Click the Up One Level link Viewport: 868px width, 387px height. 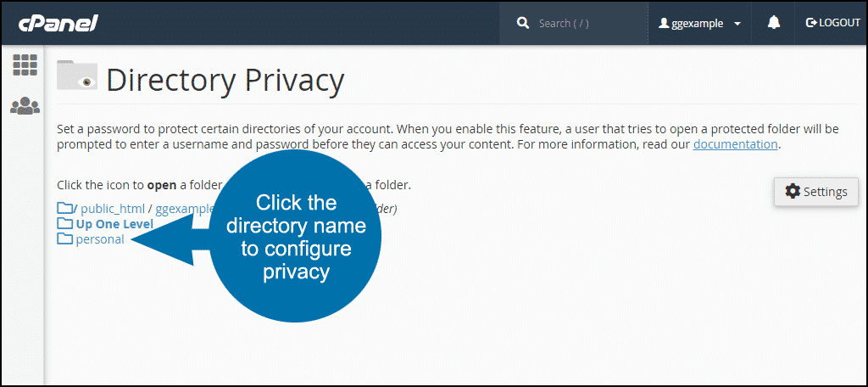[x=114, y=225]
